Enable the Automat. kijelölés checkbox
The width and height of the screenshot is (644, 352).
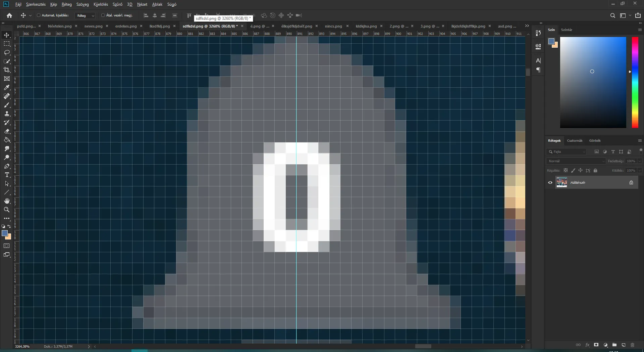[39, 15]
